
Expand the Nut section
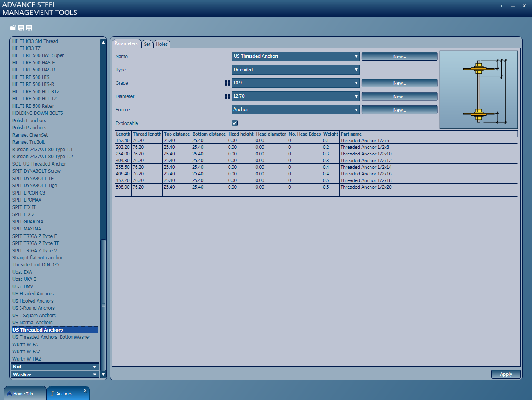pos(55,367)
